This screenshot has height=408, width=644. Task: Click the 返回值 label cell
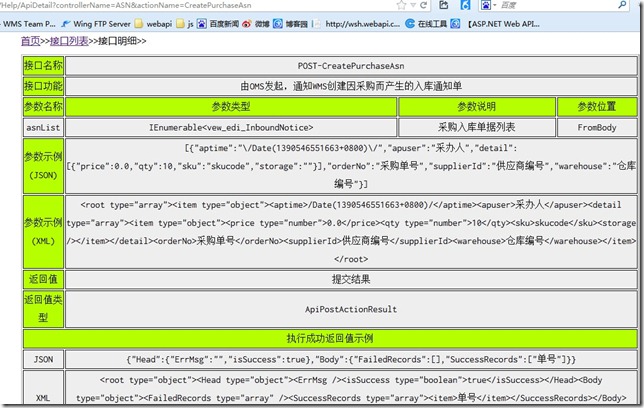(43, 279)
